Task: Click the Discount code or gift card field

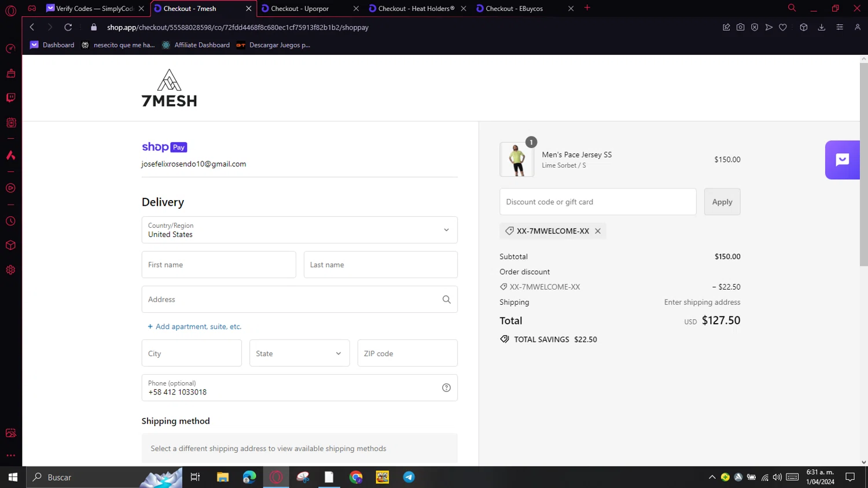Action: [x=598, y=202]
